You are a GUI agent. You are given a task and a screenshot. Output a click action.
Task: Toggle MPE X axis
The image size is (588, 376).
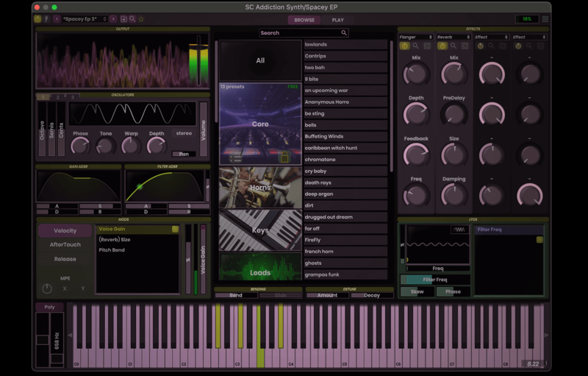[x=65, y=288]
